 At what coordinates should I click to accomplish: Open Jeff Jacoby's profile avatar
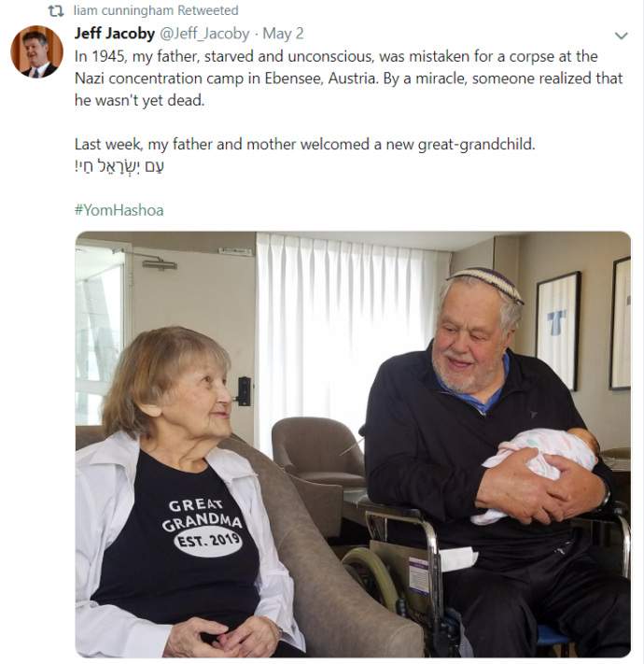click(36, 51)
